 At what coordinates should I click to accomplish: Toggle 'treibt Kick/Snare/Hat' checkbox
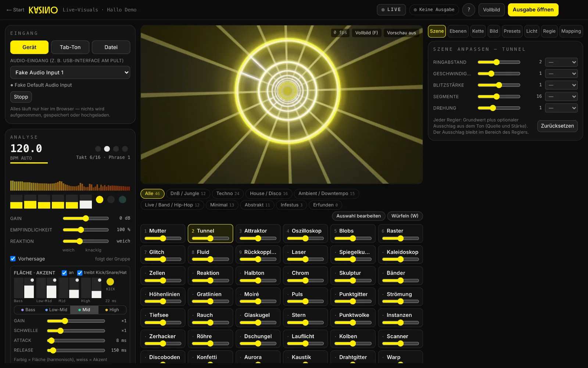80,273
